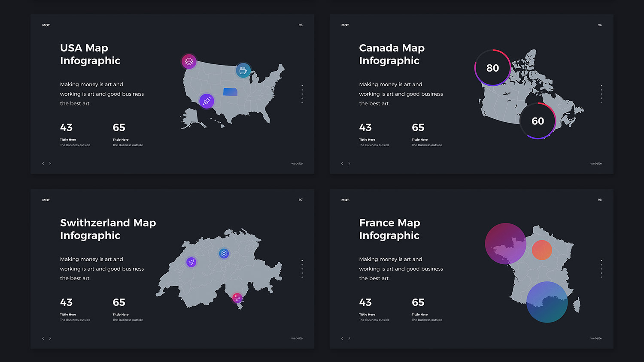644x362 pixels.
Task: Click the pink sliders icon on Switzerland map
Action: pyautogui.click(x=237, y=298)
